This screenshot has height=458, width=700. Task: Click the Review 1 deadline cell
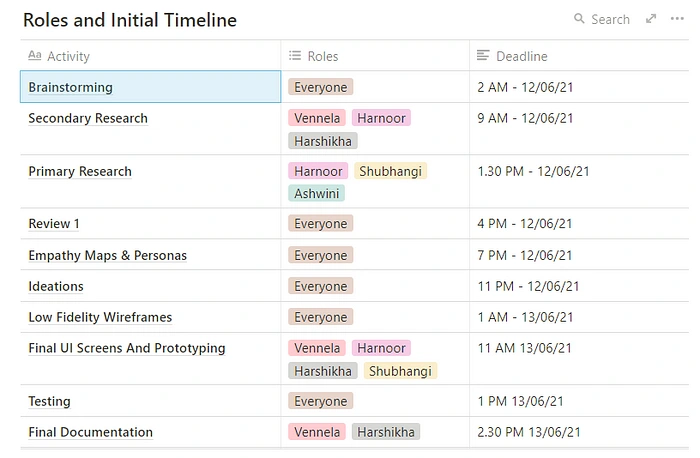click(525, 224)
